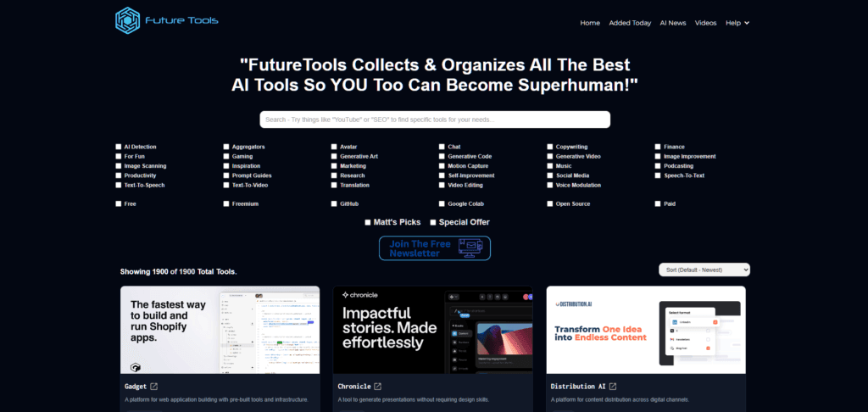The width and height of the screenshot is (868, 412).
Task: Click Join The Free Newsletter button
Action: click(434, 248)
